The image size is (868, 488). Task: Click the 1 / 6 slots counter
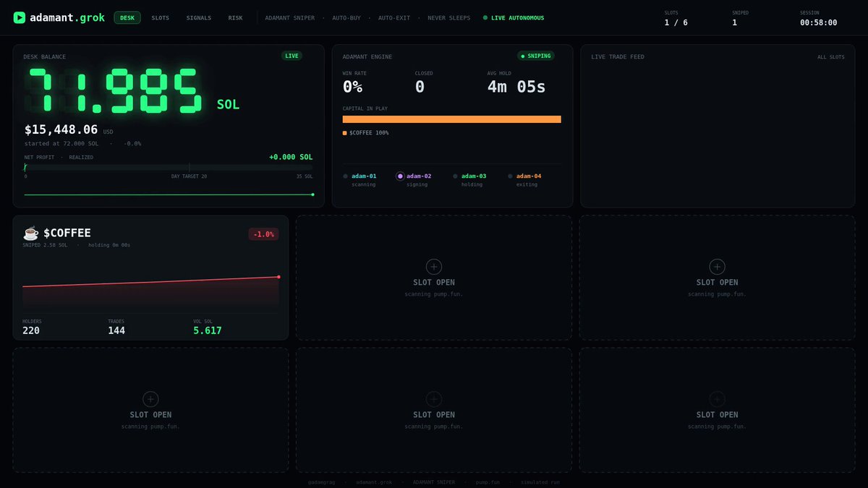pyautogui.click(x=676, y=22)
